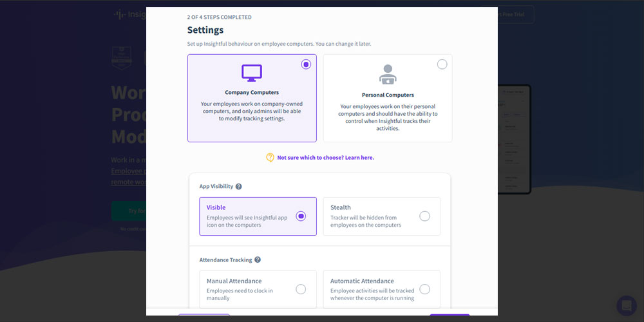
Task: Click the green Try for free button behind dialog
Action: [x=129, y=211]
